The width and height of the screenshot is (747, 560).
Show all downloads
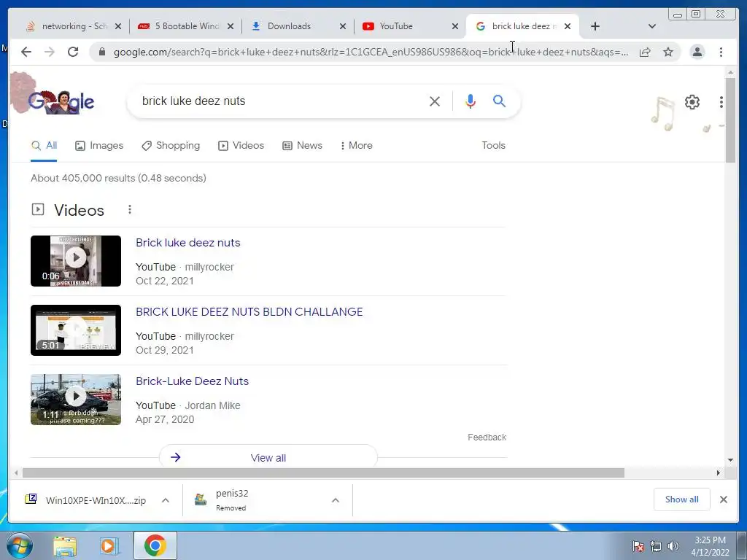point(682,499)
